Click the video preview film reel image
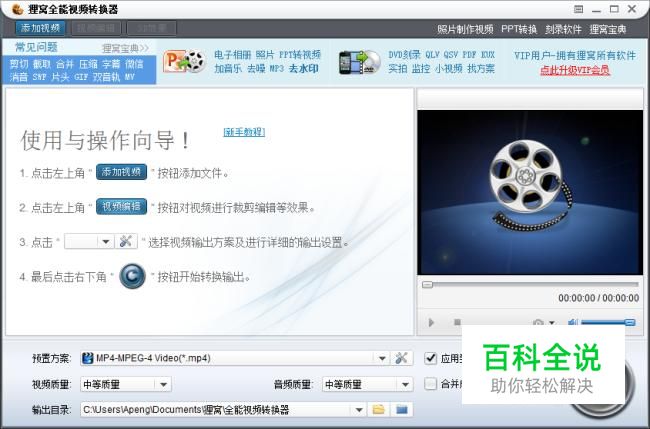The width and height of the screenshot is (650, 429). coord(530,192)
